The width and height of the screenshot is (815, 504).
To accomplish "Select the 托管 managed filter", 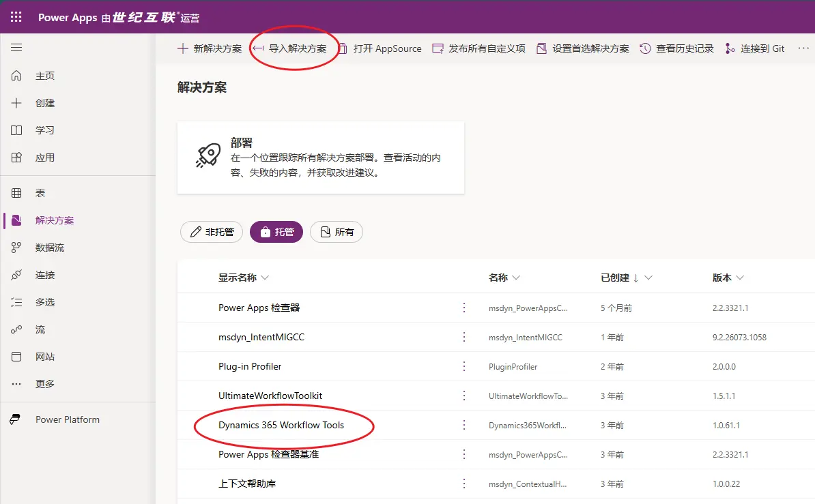I will pos(276,232).
